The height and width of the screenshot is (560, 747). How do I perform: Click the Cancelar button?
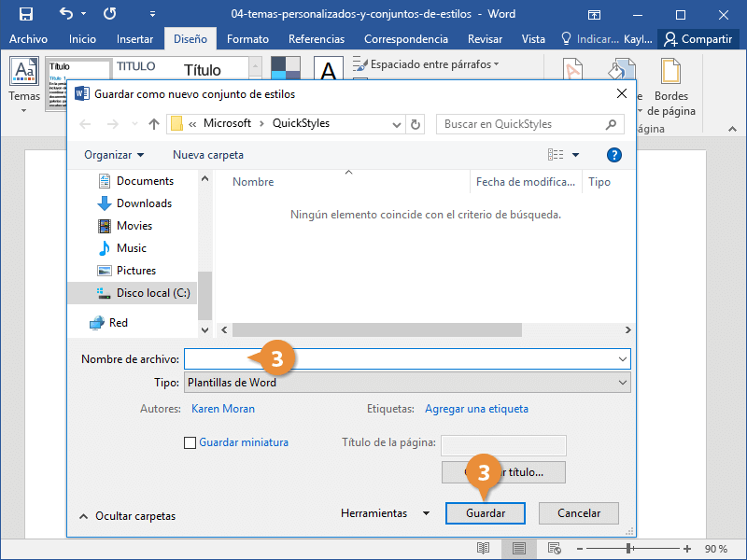click(579, 513)
